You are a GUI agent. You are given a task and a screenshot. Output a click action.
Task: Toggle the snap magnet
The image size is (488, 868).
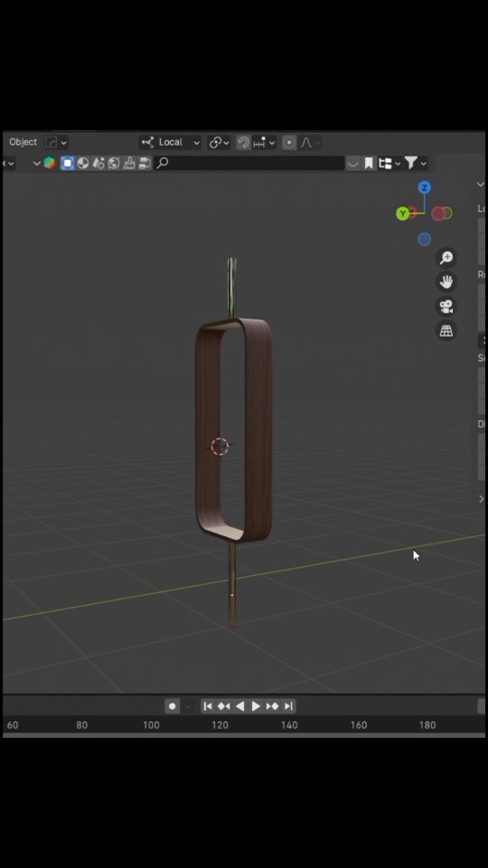[243, 143]
